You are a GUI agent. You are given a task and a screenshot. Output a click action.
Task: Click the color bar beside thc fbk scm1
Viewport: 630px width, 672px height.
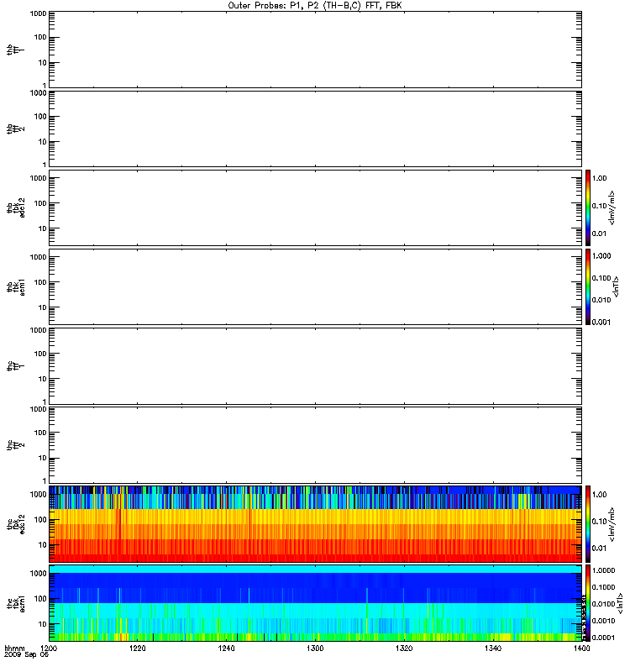(588, 603)
